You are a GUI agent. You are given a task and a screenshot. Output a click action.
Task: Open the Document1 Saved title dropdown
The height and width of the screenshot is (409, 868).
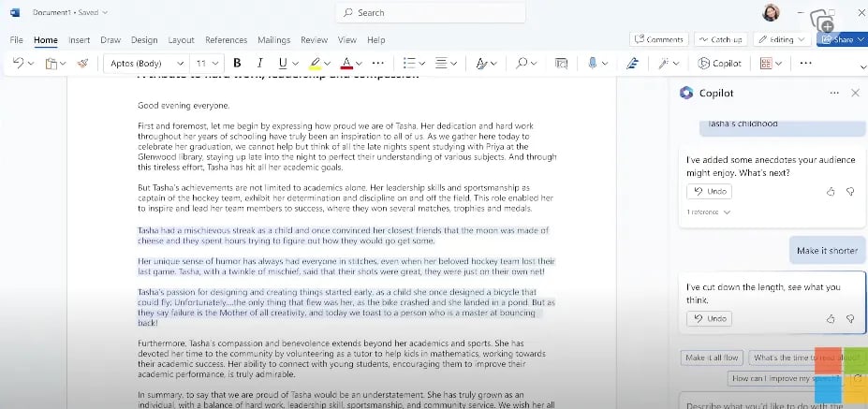(x=69, y=12)
